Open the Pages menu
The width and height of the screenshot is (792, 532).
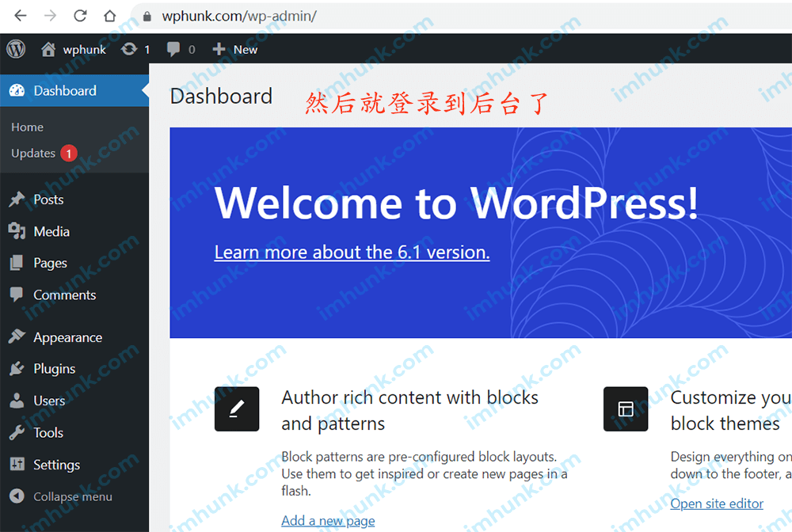point(50,264)
